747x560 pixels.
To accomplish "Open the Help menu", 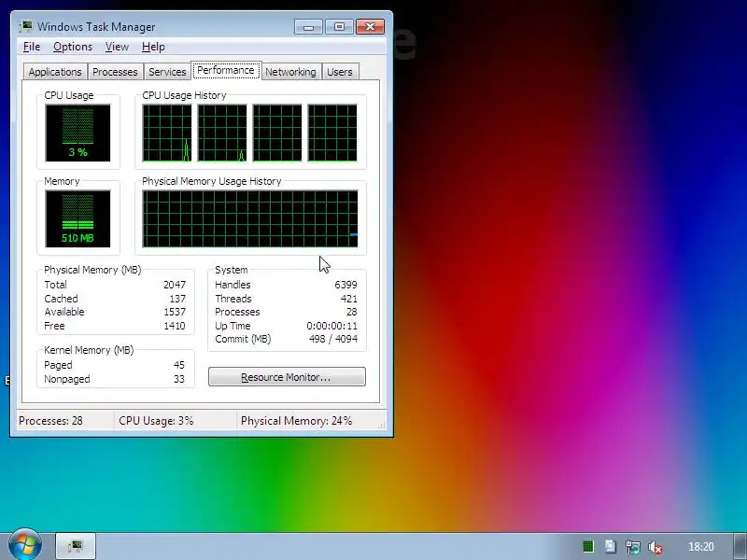I will pyautogui.click(x=153, y=47).
